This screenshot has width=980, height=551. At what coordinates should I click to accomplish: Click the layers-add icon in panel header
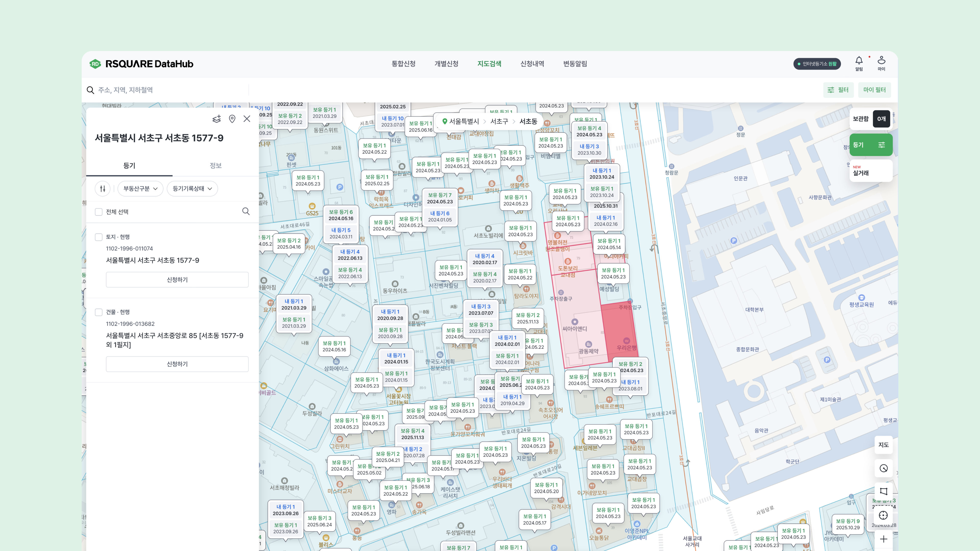tap(216, 119)
